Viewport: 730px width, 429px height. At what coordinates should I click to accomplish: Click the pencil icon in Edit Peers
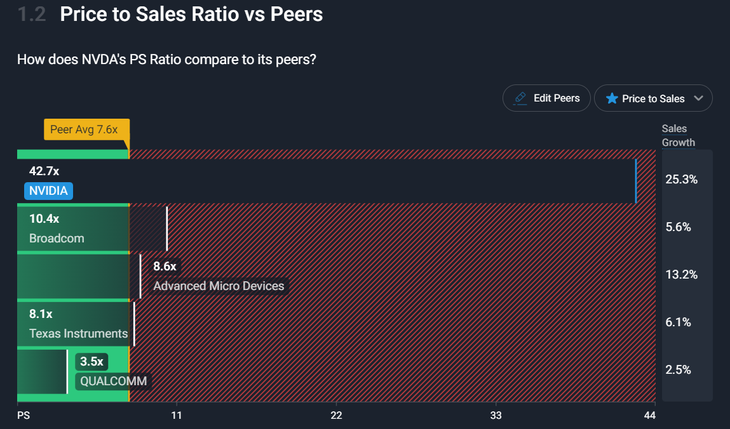click(520, 99)
